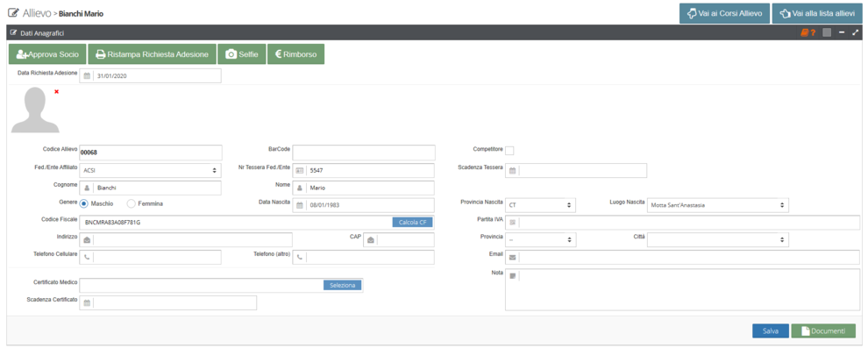Focus the Nota text area
868x348 pixels.
[x=682, y=290]
